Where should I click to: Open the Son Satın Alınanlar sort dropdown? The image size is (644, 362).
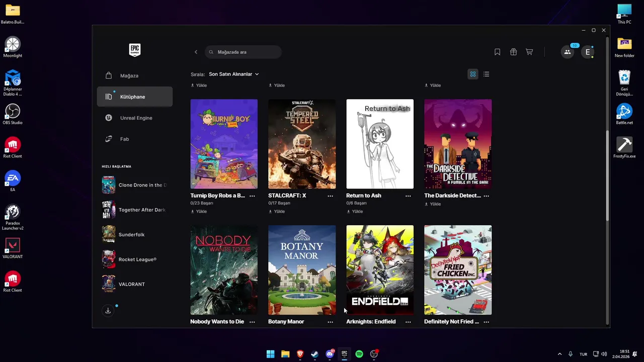(234, 74)
